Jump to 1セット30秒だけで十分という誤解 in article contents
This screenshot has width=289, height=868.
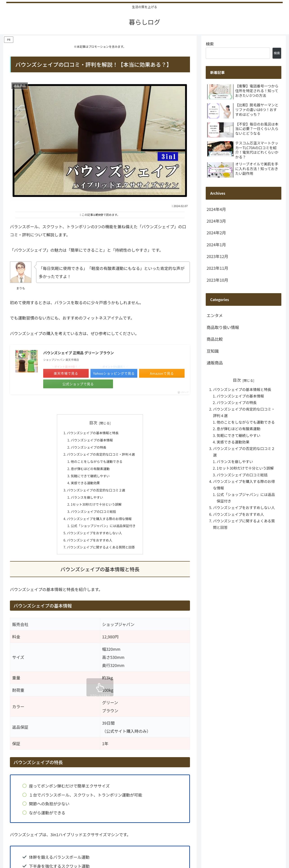[96, 505]
